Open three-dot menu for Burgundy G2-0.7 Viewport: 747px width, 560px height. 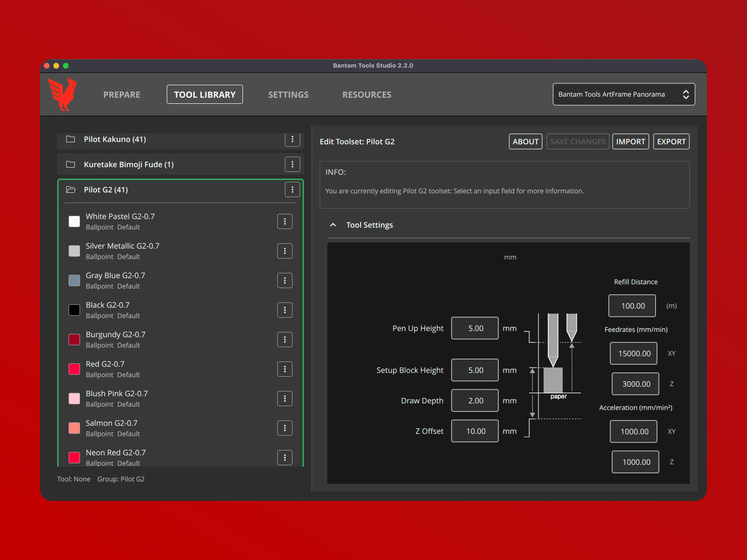tap(284, 340)
